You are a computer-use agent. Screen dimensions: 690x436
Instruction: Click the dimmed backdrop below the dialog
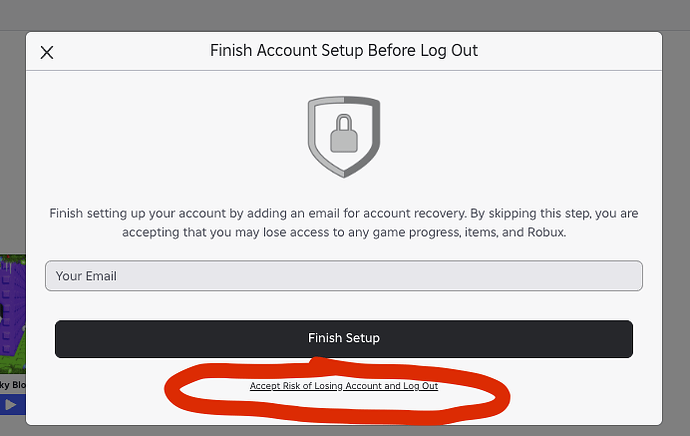pos(344,430)
